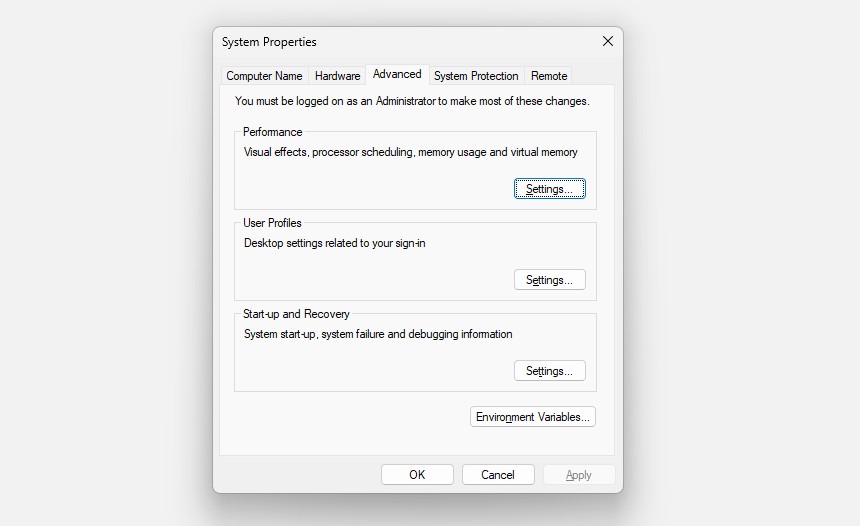Open User Profiles Settings button
860x526 pixels.
click(x=550, y=280)
